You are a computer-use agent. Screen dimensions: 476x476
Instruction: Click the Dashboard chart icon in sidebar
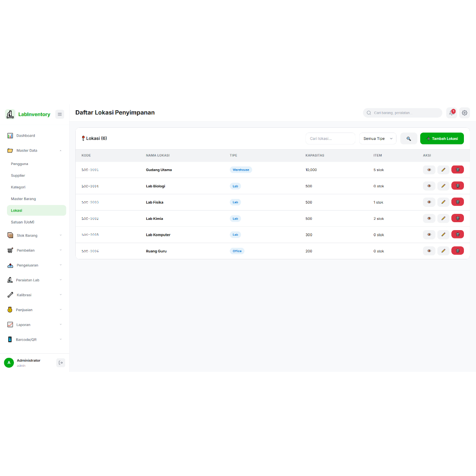pyautogui.click(x=10, y=136)
